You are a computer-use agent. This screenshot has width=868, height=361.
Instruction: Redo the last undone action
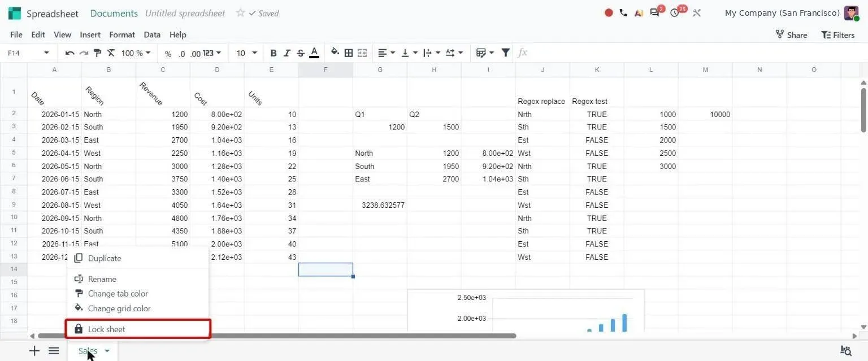pyautogui.click(x=84, y=53)
